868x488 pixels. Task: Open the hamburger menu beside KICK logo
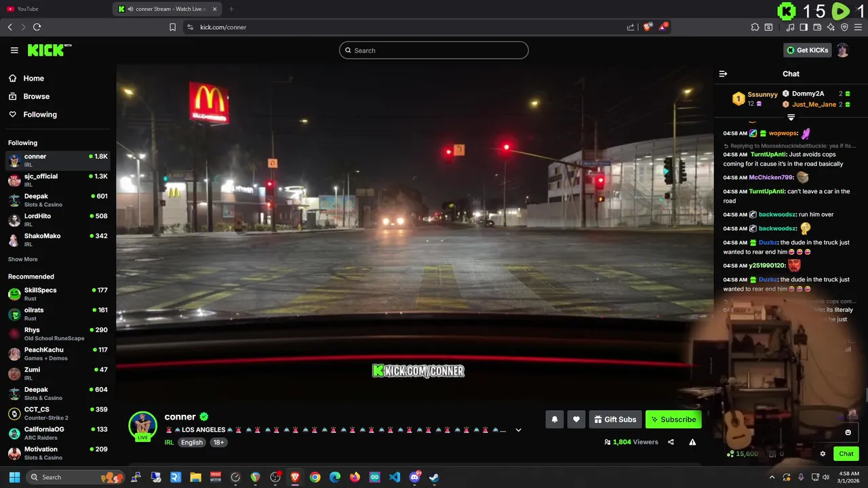[x=14, y=50]
